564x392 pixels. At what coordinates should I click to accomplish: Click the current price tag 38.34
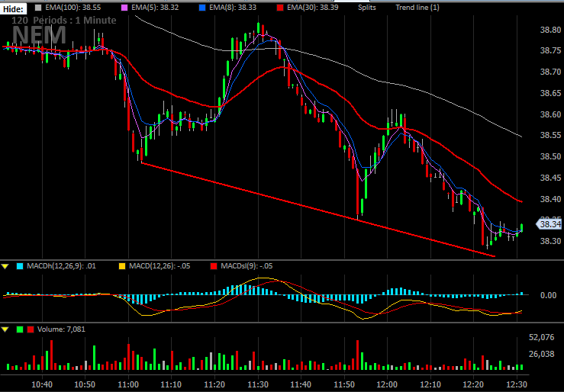coord(549,224)
